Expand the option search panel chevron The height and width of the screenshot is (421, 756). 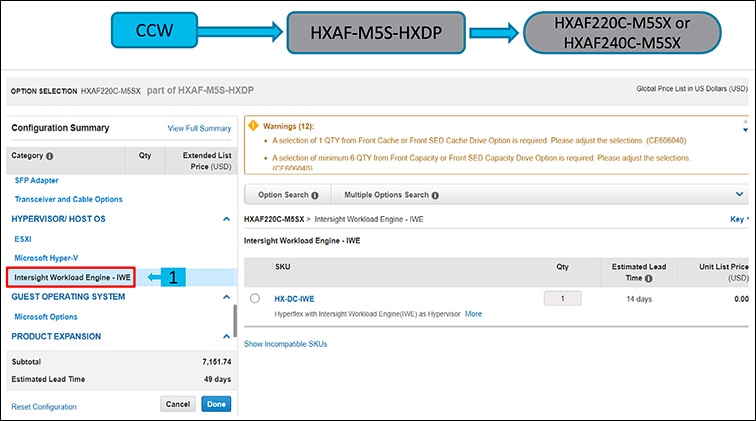(x=740, y=194)
